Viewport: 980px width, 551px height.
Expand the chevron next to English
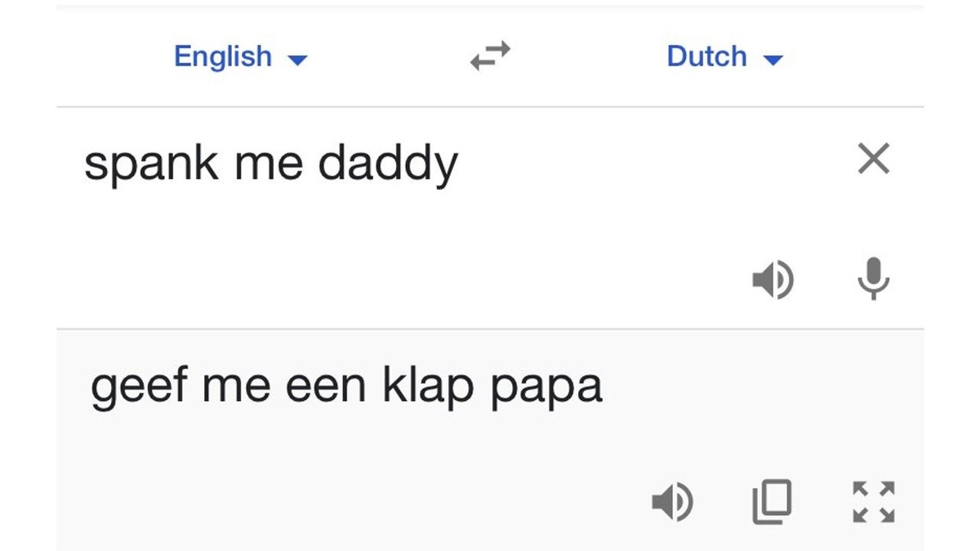[x=298, y=58]
